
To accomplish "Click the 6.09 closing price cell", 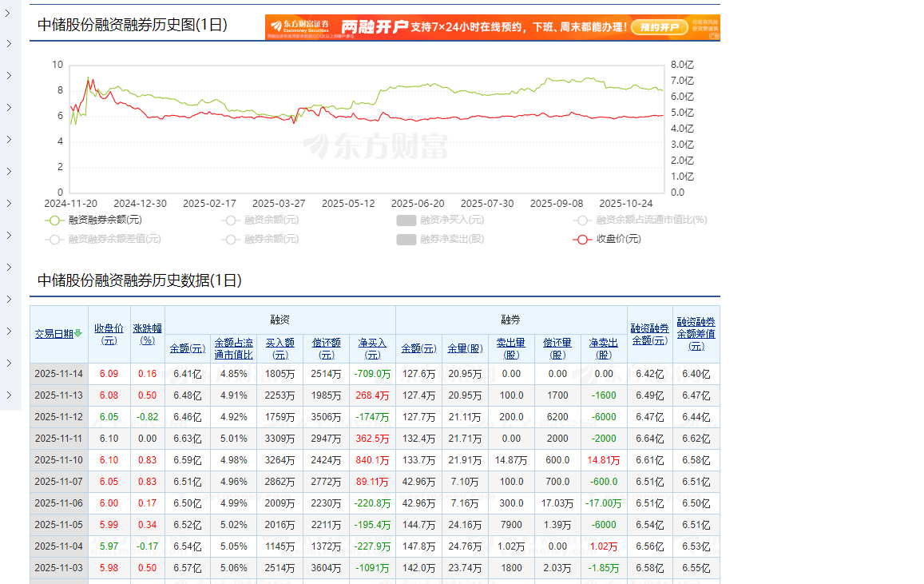I will click(109, 374).
